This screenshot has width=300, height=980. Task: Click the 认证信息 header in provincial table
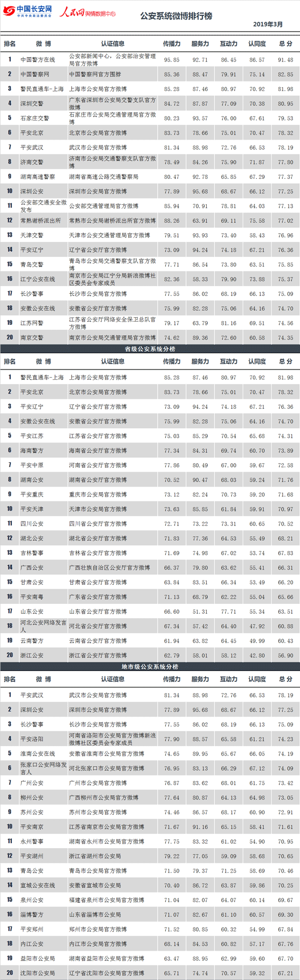pos(113,361)
